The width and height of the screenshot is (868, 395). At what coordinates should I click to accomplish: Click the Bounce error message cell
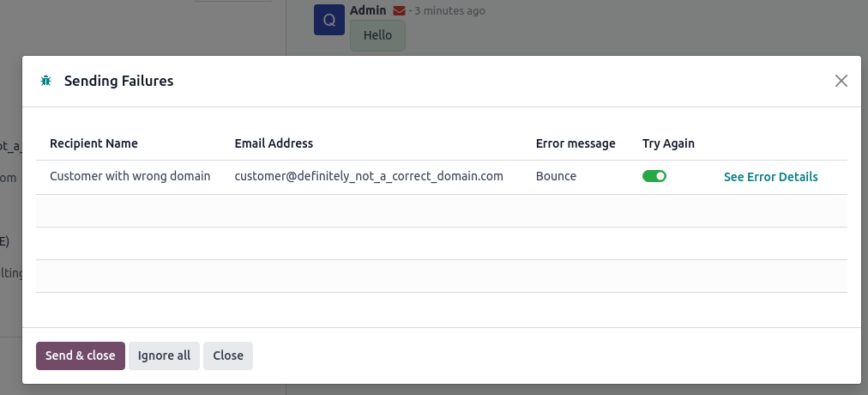[x=556, y=177]
